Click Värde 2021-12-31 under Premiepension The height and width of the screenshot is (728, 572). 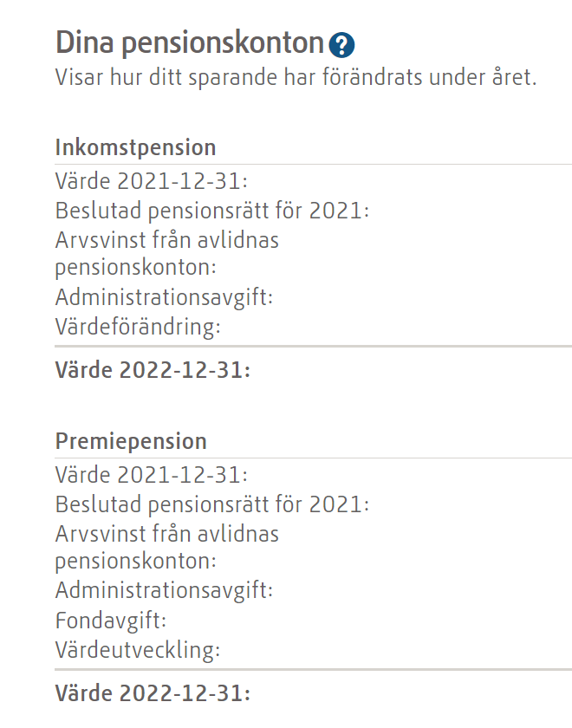click(152, 475)
